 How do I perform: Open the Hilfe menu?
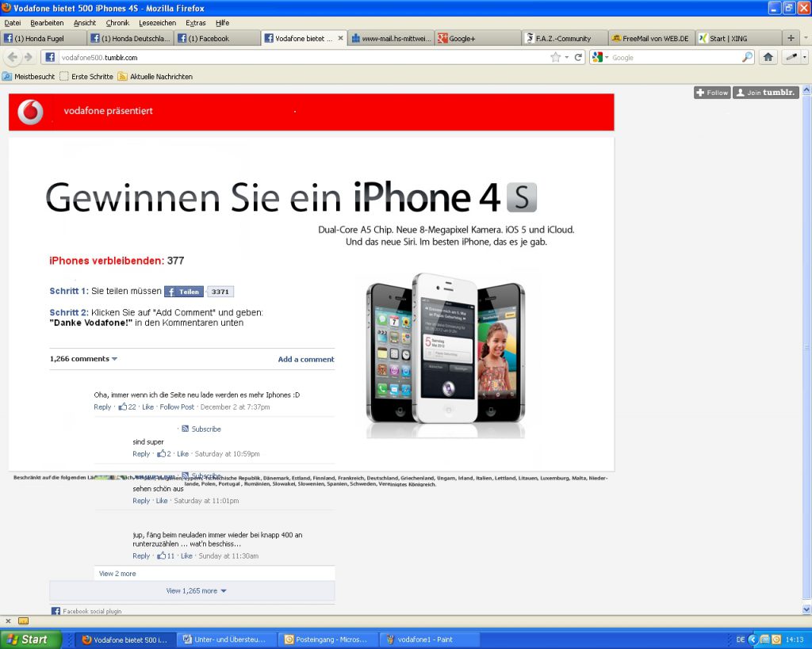click(x=223, y=23)
